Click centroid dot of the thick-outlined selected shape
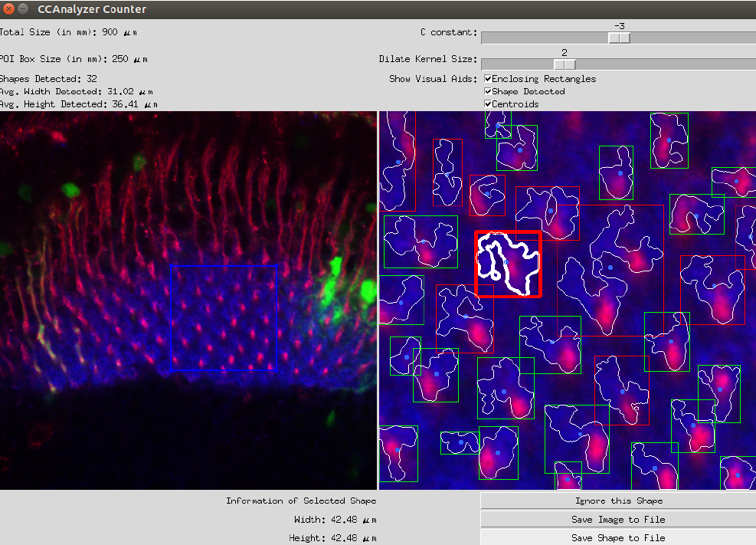Viewport: 756px width, 545px height. point(506,262)
